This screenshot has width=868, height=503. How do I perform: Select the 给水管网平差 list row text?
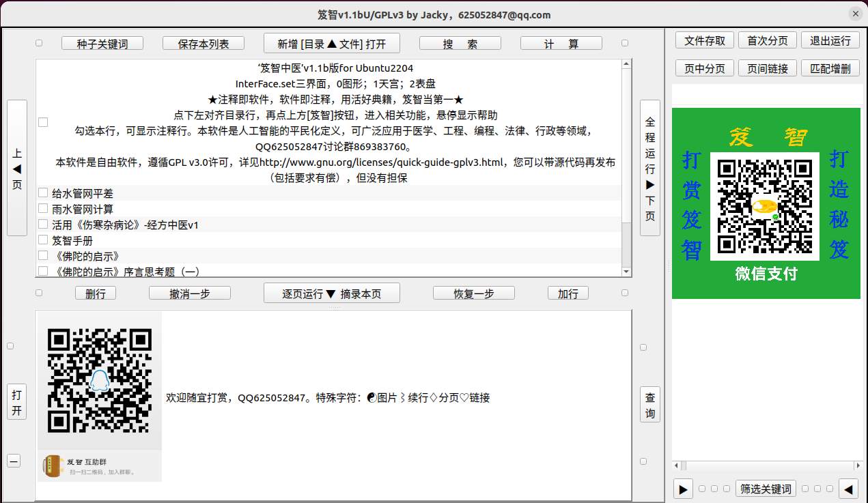pyautogui.click(x=83, y=194)
